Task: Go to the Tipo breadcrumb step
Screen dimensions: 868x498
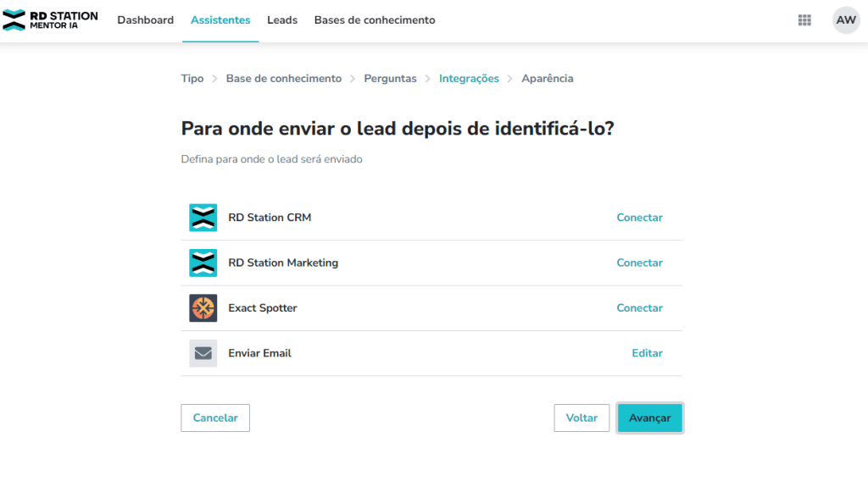Action: point(192,79)
